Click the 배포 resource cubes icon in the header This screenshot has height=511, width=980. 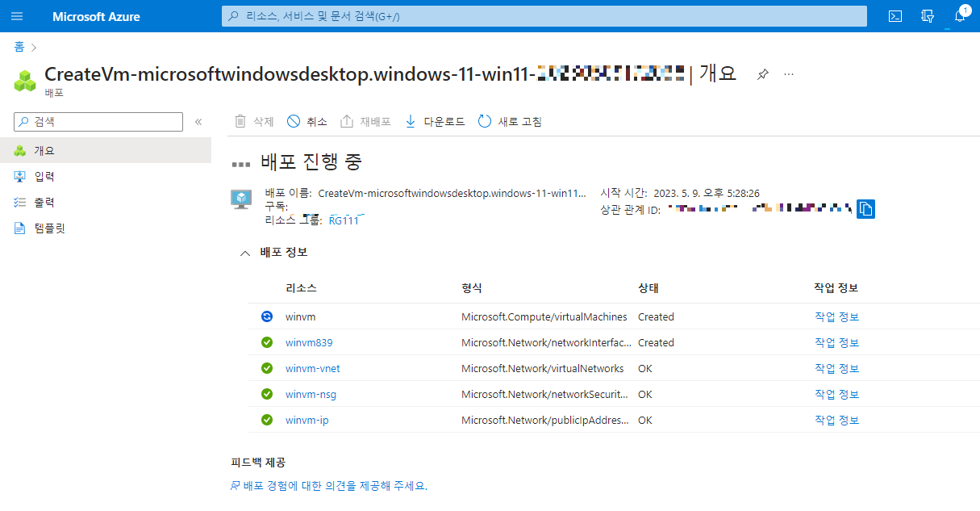point(26,81)
